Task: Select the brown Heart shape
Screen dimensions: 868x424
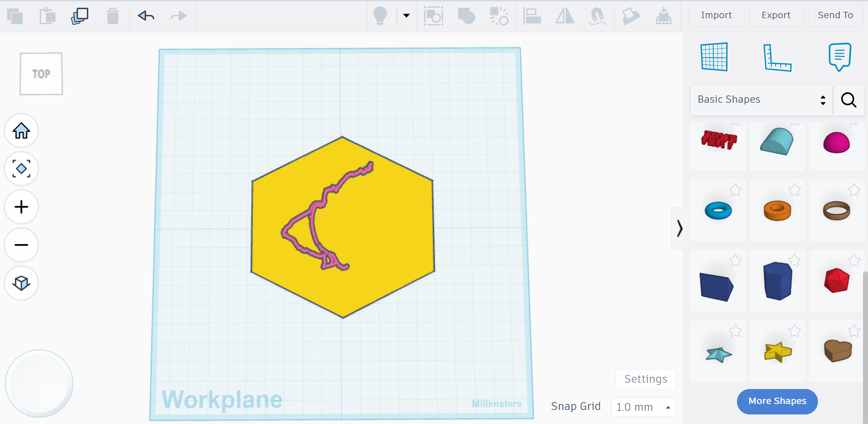Action: click(838, 350)
